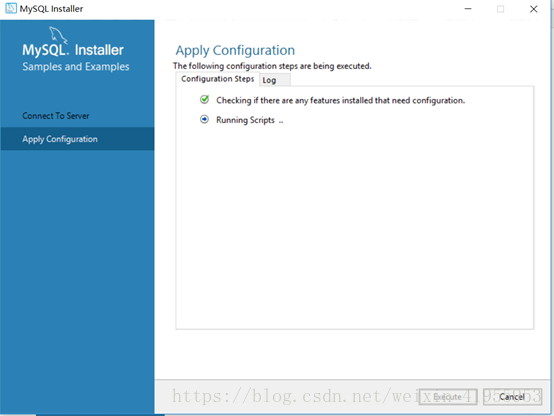Image resolution: width=554 pixels, height=416 pixels.
Task: Click the disabled maximize button
Action: pyautogui.click(x=501, y=9)
